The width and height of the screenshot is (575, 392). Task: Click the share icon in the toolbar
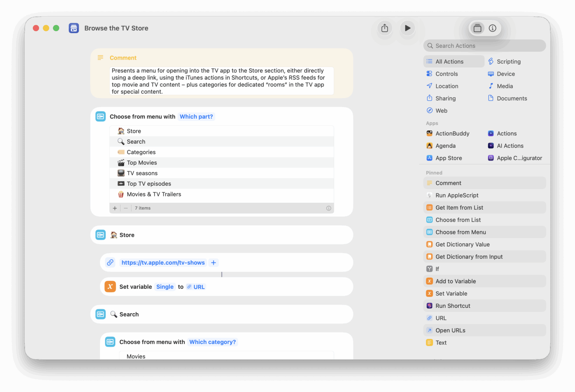click(x=384, y=28)
